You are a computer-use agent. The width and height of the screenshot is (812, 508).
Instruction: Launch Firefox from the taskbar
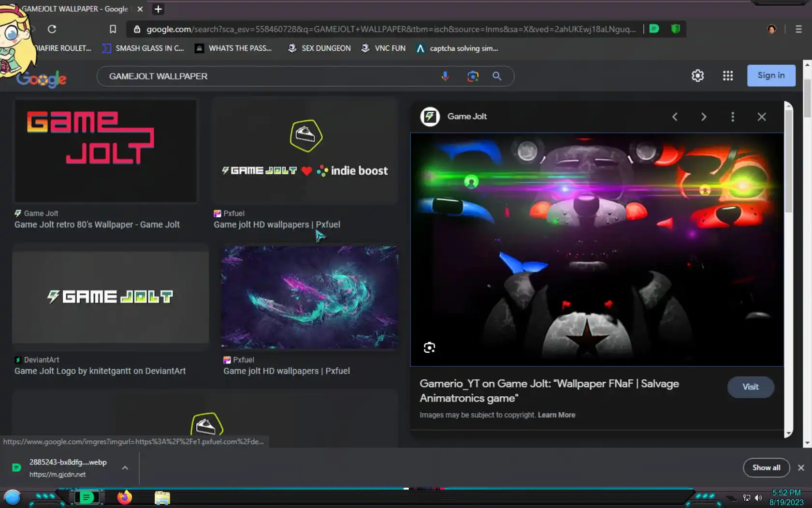click(124, 497)
